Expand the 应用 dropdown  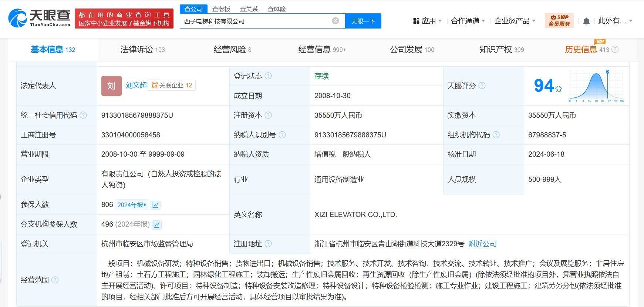[440, 21]
